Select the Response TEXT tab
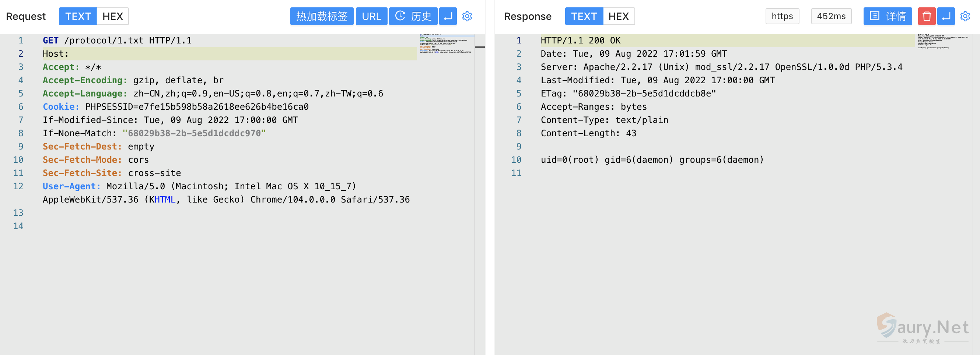The width and height of the screenshot is (980, 355). 584,16
